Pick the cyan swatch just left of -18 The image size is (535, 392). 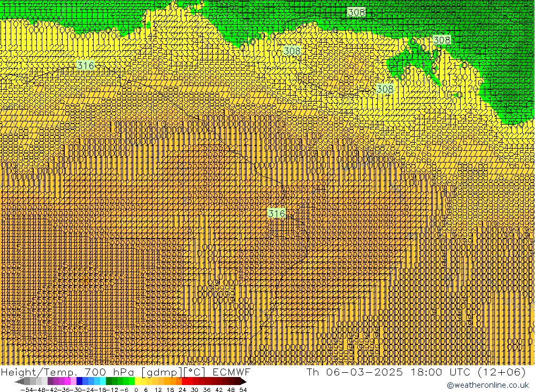pyautogui.click(x=103, y=381)
